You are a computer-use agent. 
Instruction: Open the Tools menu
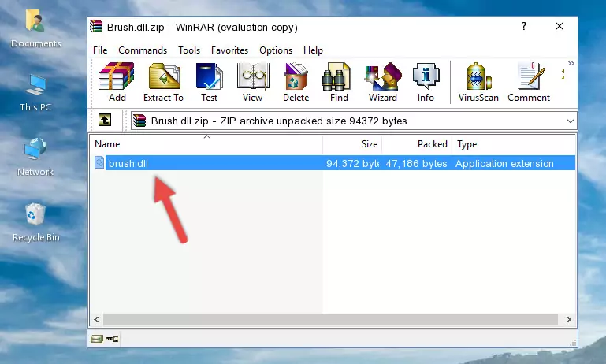pyautogui.click(x=189, y=50)
